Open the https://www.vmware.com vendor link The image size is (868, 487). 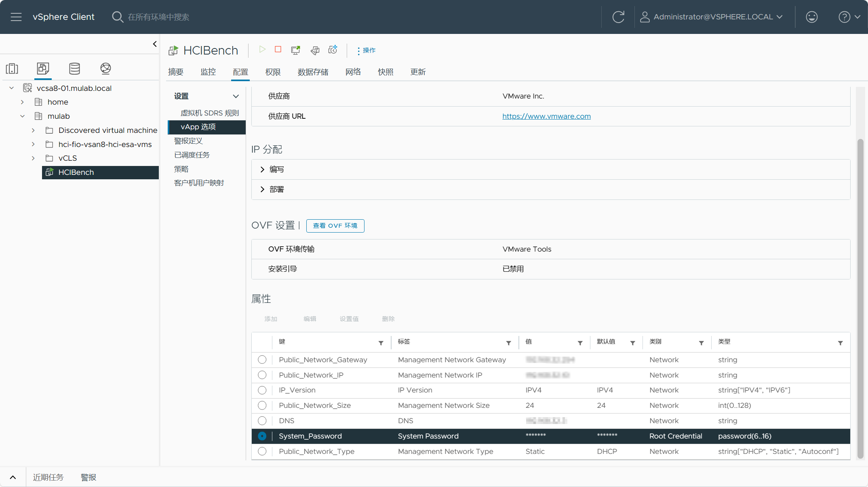tap(546, 116)
